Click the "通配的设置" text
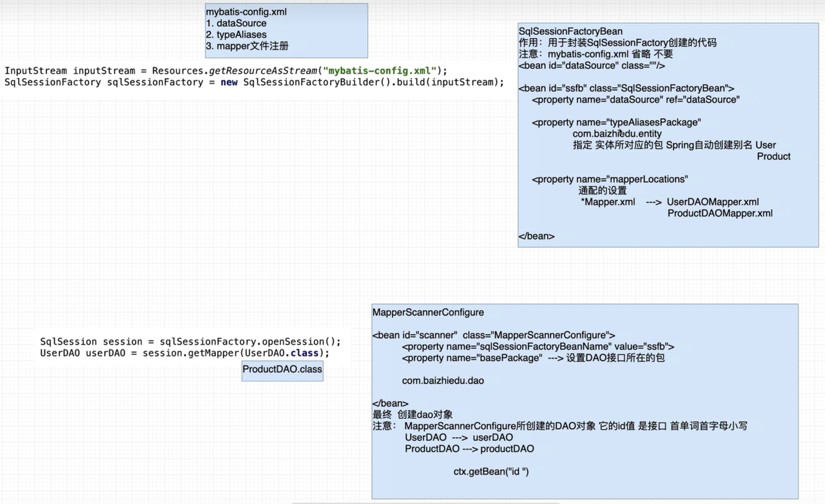 [603, 191]
